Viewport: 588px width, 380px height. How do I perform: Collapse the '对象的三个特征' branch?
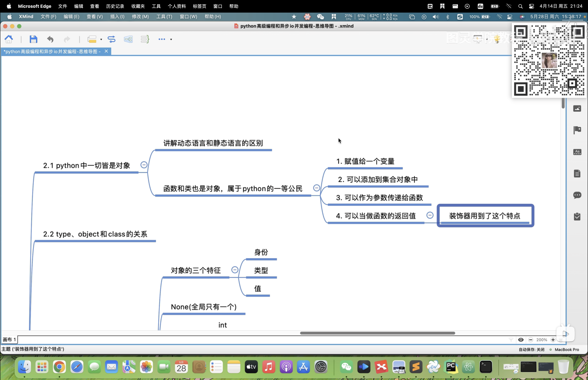pos(235,270)
